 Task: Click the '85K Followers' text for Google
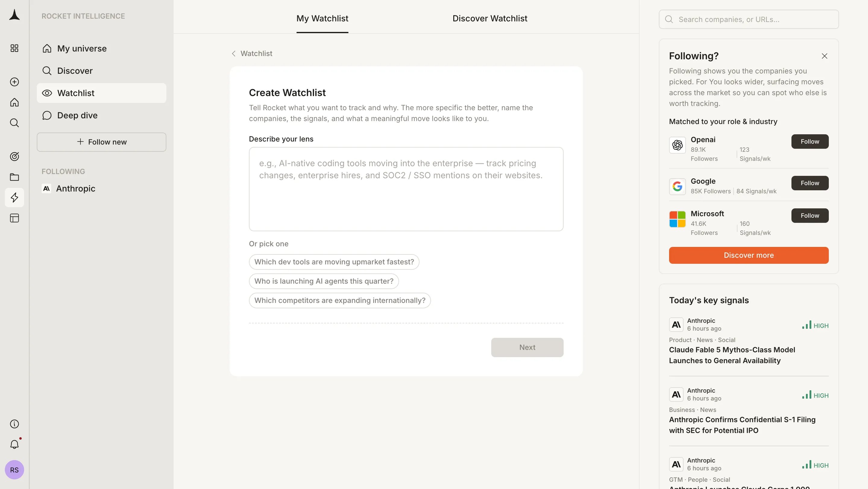(x=710, y=192)
